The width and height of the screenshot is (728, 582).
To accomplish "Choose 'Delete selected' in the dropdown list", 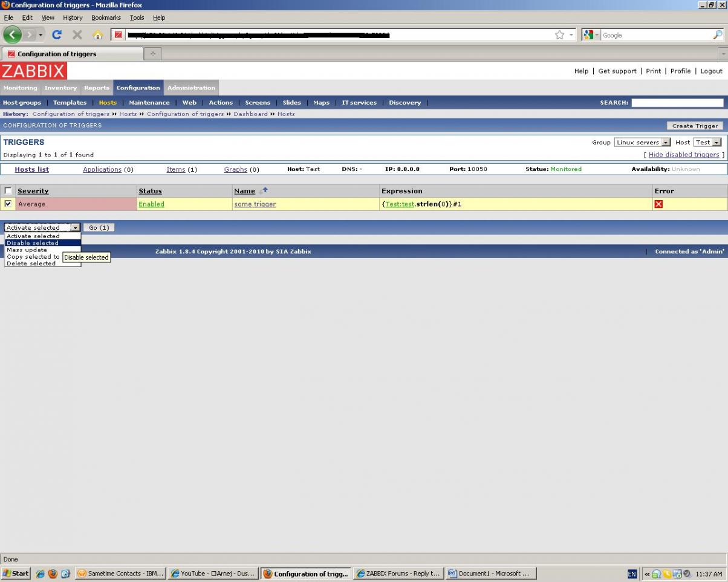I will (42, 264).
